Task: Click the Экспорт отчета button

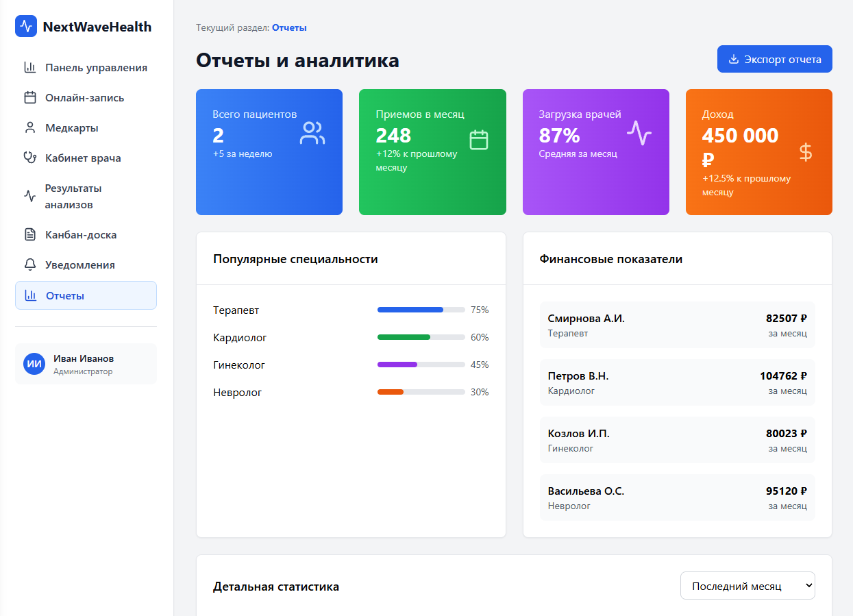Action: pyautogui.click(x=774, y=59)
